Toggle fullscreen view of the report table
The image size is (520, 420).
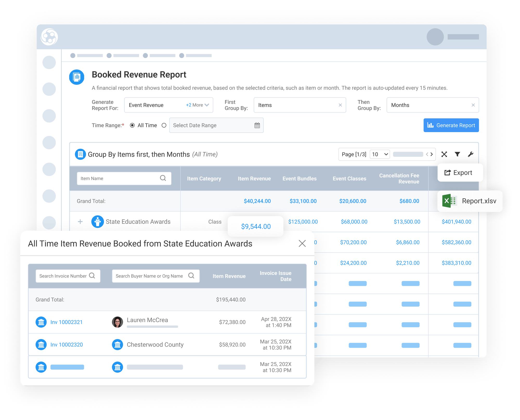444,154
